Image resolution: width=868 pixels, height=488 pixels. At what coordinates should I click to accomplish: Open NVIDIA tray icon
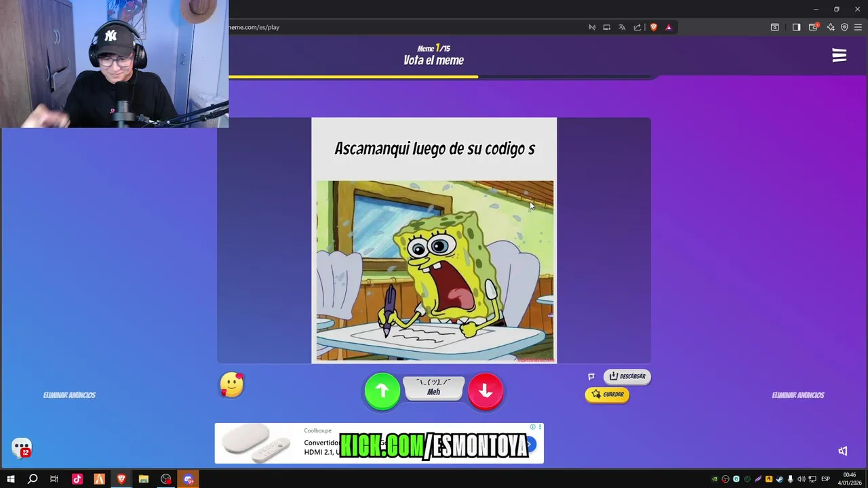click(x=715, y=479)
